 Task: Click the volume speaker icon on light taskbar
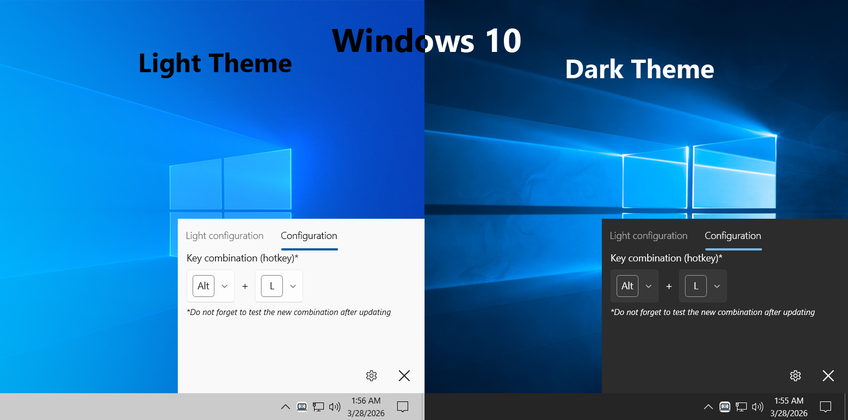(335, 406)
